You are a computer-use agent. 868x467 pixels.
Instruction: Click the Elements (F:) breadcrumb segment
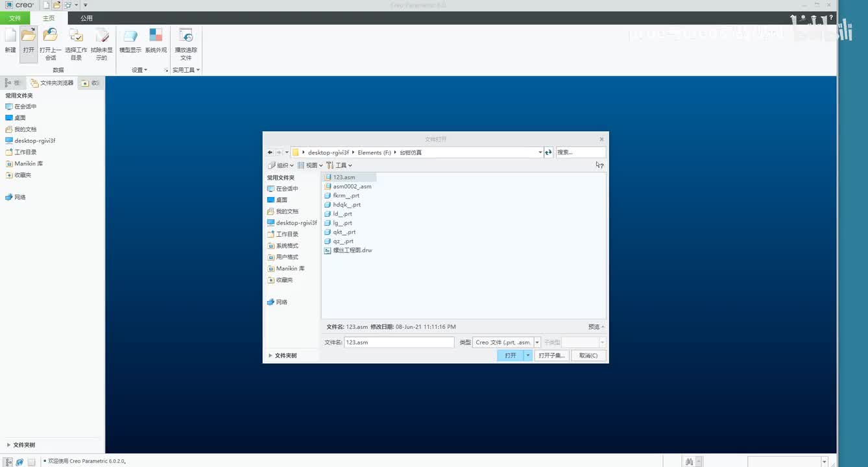(x=374, y=152)
